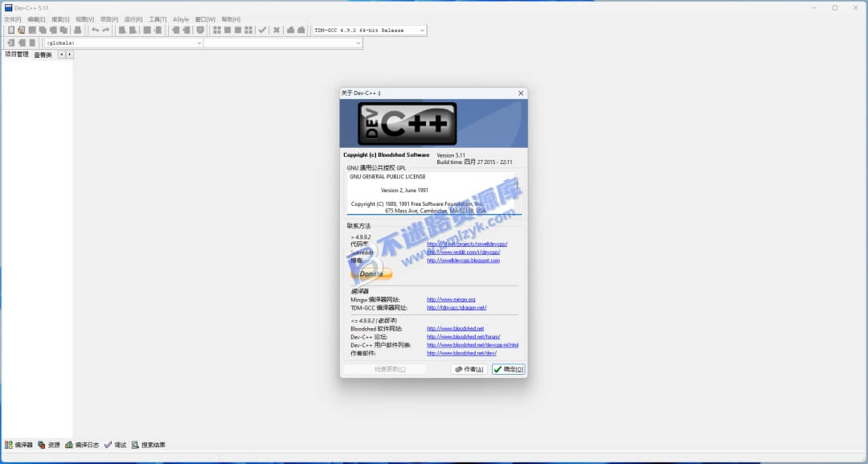Switch to the 查看类 tab
Viewport: 868px width, 464px height.
[43, 55]
